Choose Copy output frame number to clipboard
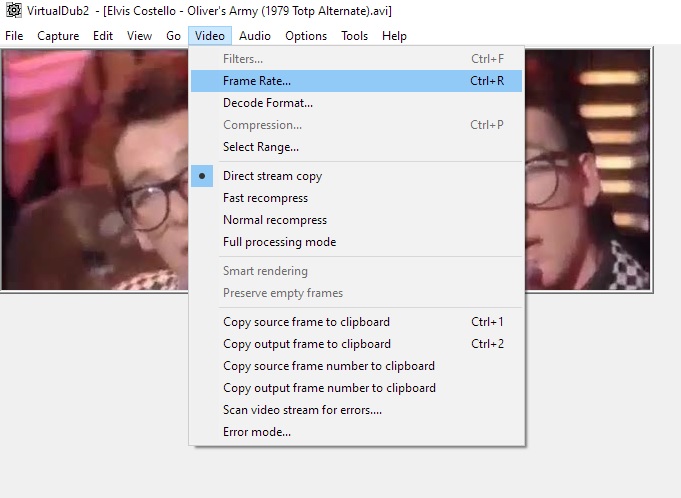This screenshot has height=498, width=681. (x=357, y=388)
